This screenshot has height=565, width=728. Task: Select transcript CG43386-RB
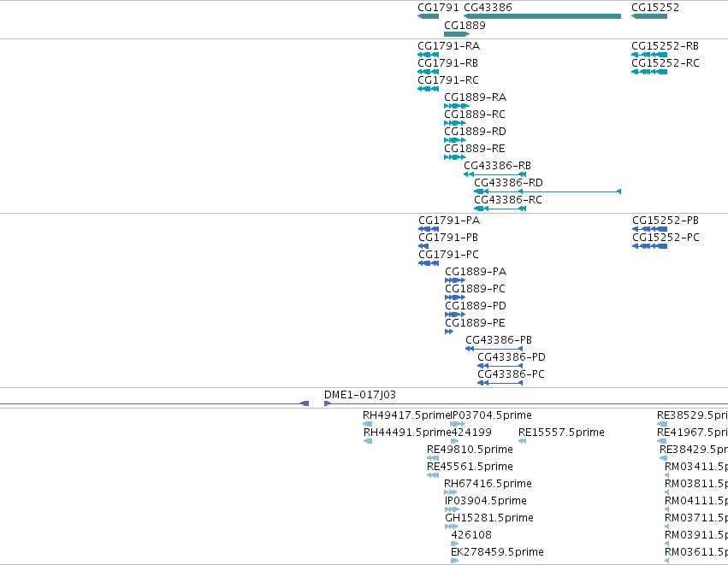click(497, 166)
